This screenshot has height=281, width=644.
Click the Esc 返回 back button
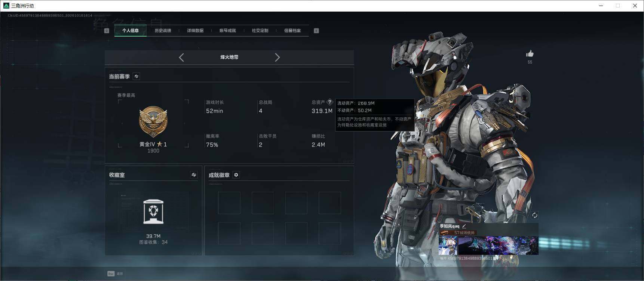tap(115, 274)
